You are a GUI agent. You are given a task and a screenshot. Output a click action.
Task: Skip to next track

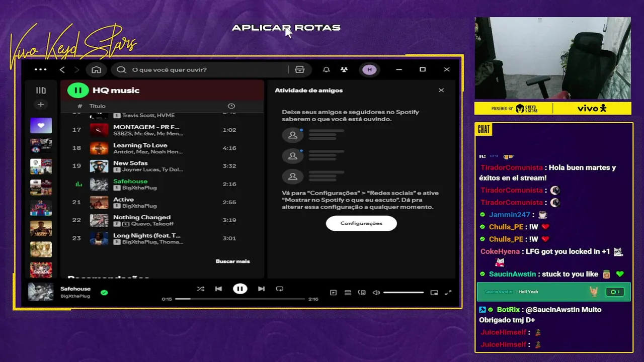coord(261,289)
